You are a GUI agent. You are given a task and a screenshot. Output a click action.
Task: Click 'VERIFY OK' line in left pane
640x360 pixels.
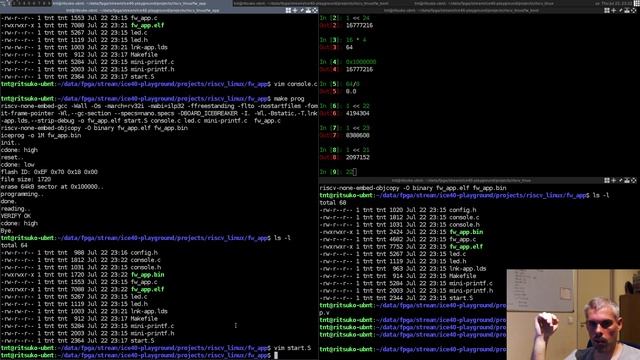(16, 216)
